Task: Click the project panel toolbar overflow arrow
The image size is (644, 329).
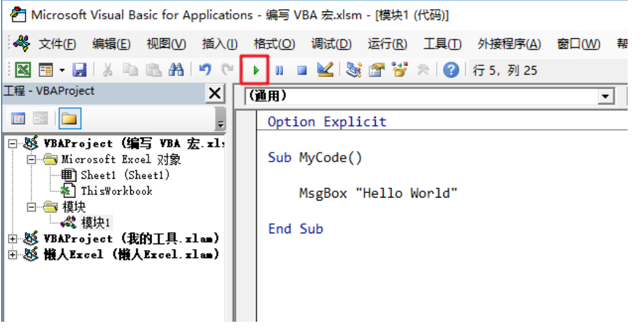Action: click(221, 119)
